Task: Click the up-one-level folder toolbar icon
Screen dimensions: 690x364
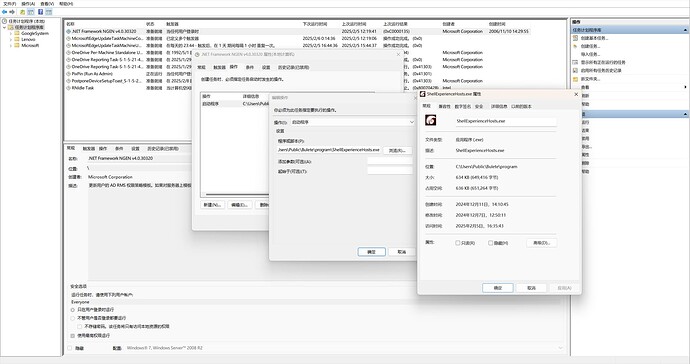Action: pyautogui.click(x=22, y=12)
